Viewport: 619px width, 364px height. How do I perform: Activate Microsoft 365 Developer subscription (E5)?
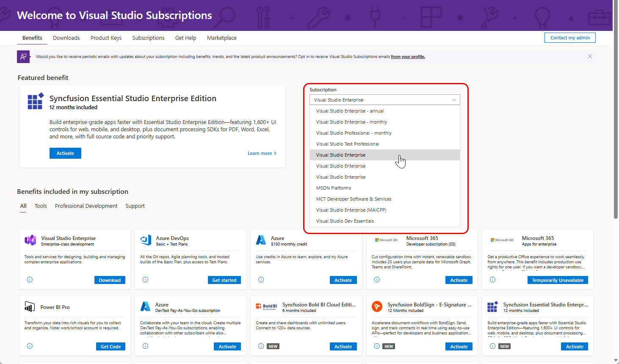click(x=459, y=280)
